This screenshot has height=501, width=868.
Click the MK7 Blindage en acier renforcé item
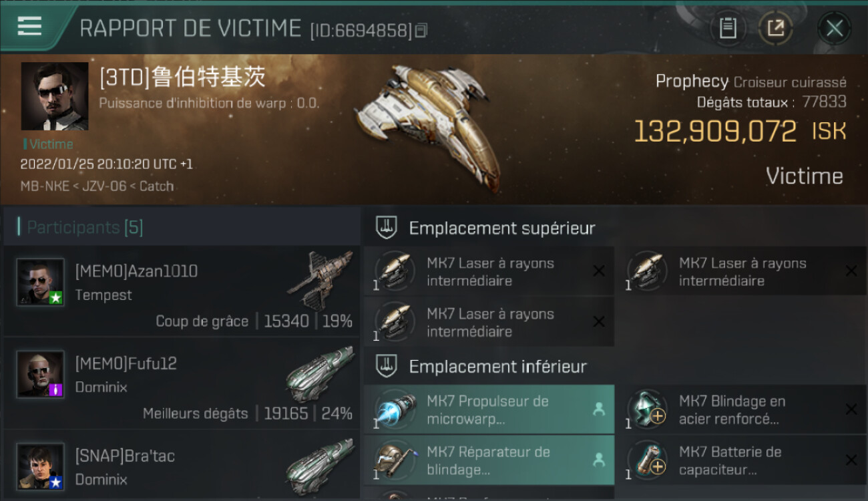pyautogui.click(x=742, y=409)
